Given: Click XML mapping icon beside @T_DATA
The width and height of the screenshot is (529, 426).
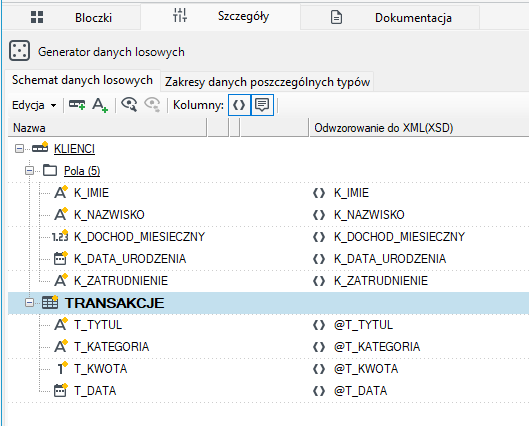Looking at the screenshot, I should pos(319,391).
